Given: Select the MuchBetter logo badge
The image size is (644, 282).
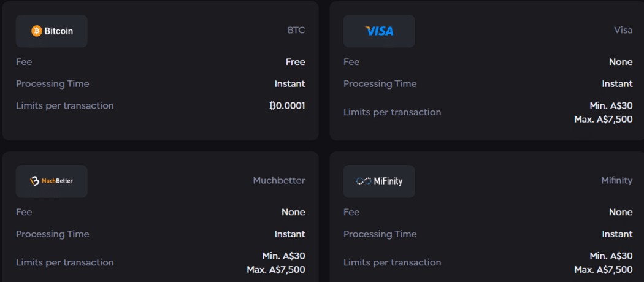Looking at the screenshot, I should tap(52, 181).
